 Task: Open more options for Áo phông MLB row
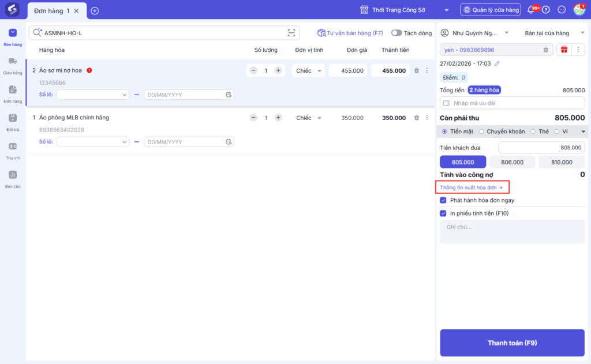(x=427, y=118)
